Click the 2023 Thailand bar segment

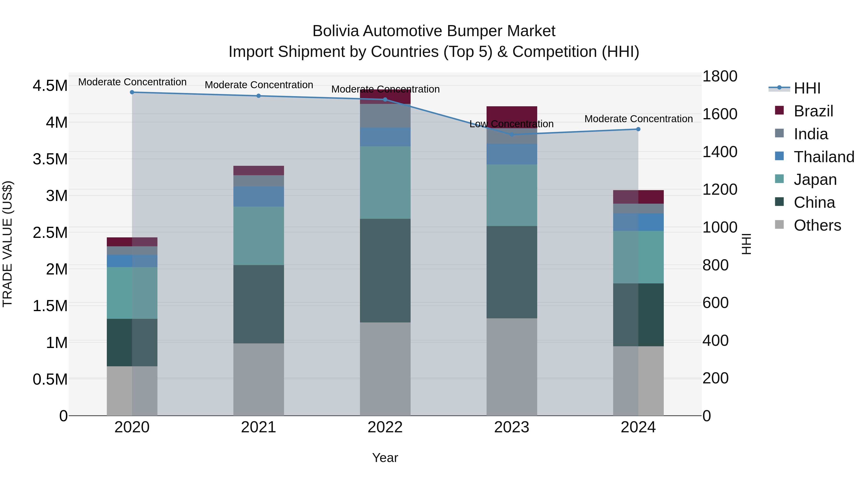512,154
